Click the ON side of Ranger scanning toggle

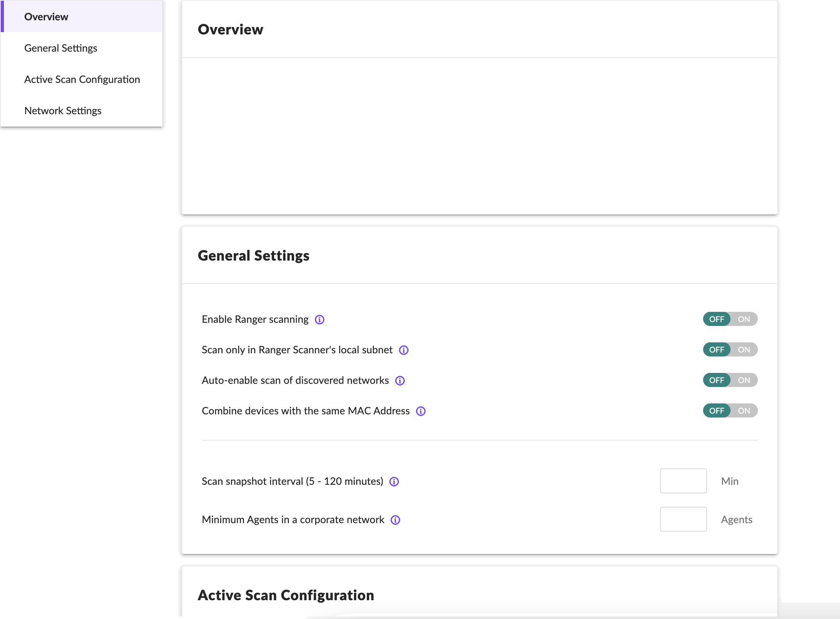click(744, 319)
